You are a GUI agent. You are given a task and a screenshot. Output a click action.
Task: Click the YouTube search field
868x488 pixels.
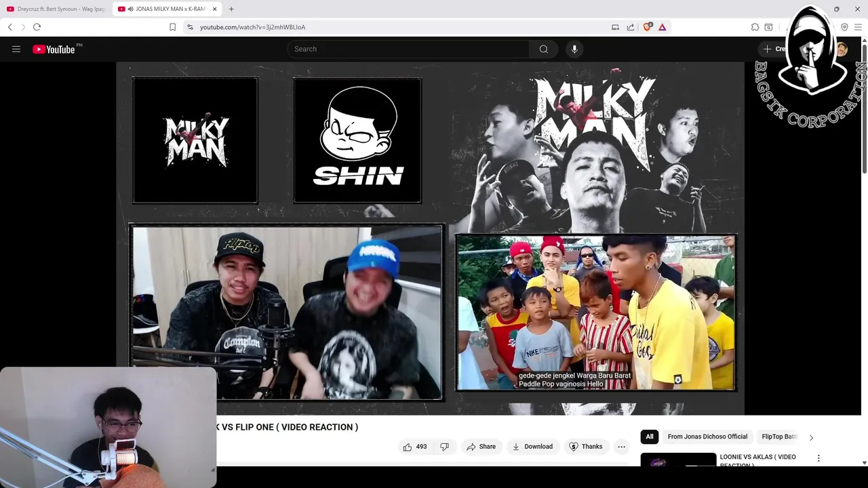(x=408, y=49)
